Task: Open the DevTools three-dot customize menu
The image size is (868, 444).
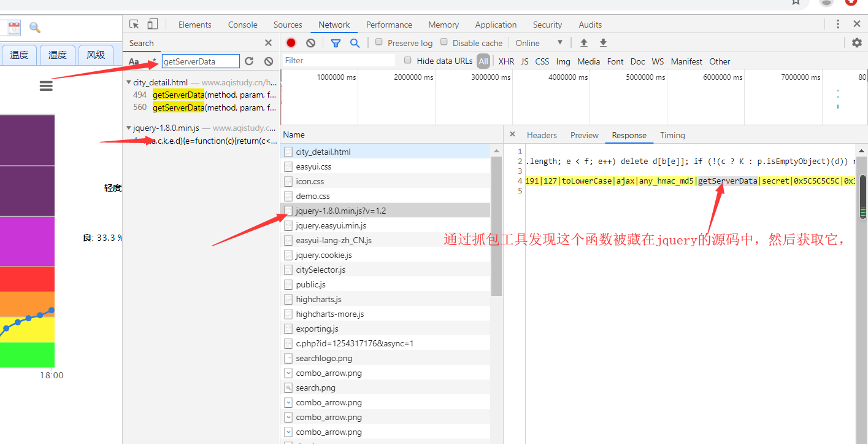Action: (838, 25)
